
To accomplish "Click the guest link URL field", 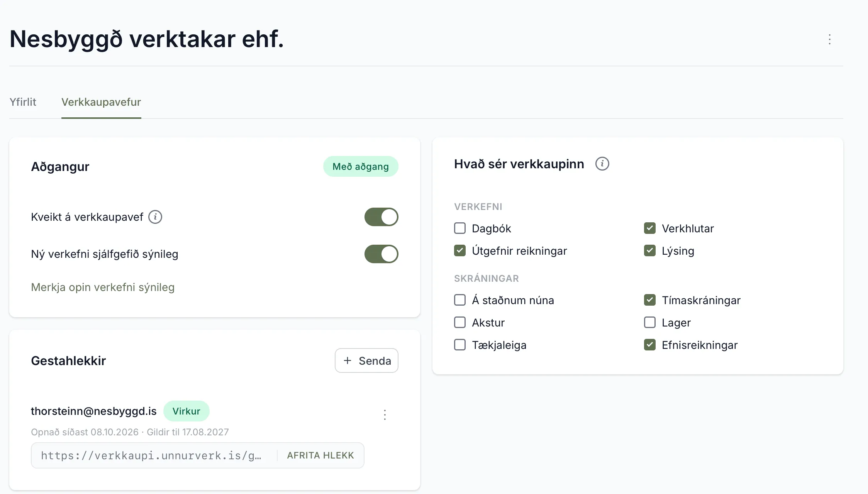I will tap(198, 455).
